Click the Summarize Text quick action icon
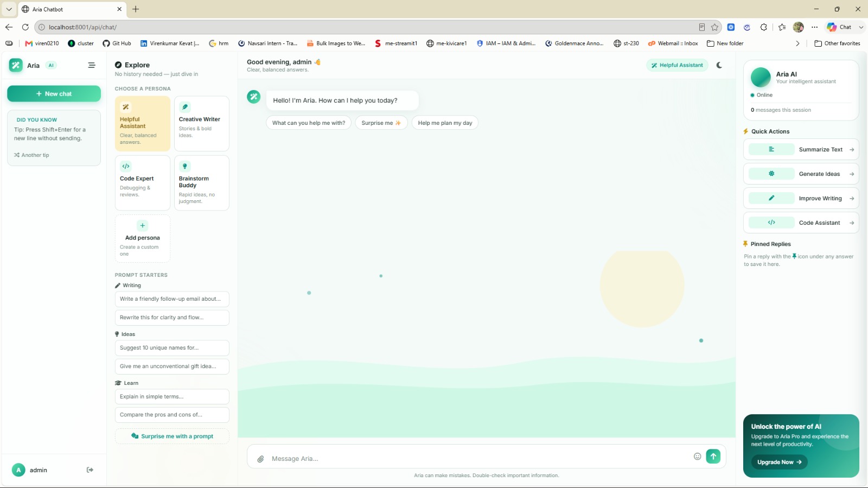The height and width of the screenshot is (488, 868). [x=771, y=149]
